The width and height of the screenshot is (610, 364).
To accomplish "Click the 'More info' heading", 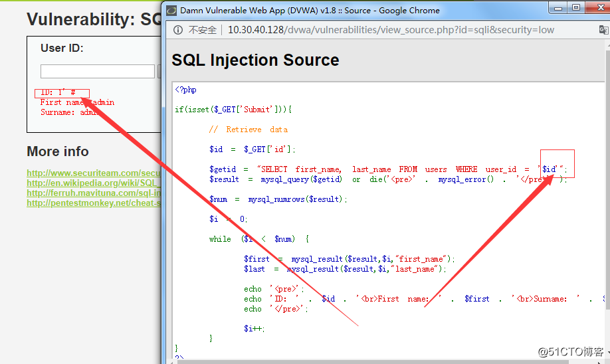I will pos(58,151).
